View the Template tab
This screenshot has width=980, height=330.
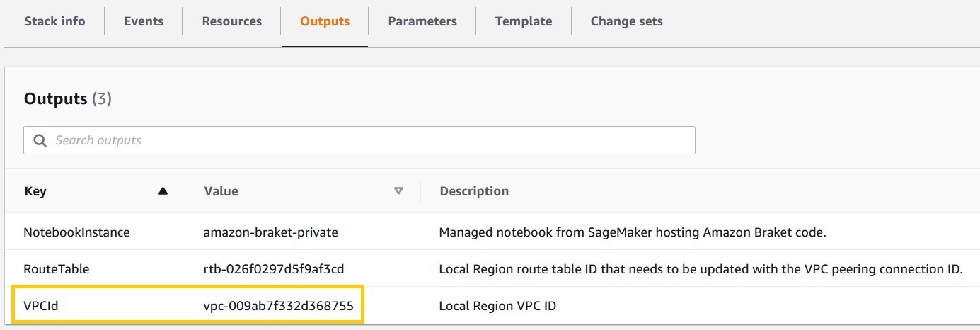coord(524,21)
